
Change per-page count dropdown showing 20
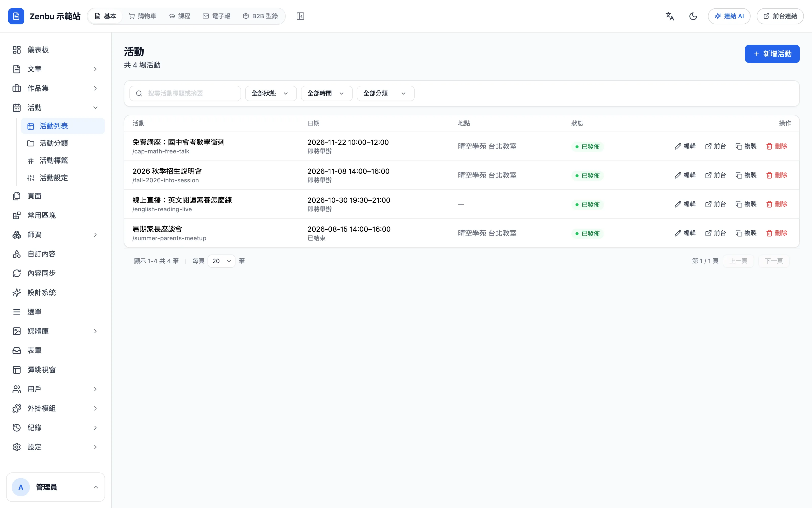point(221,261)
